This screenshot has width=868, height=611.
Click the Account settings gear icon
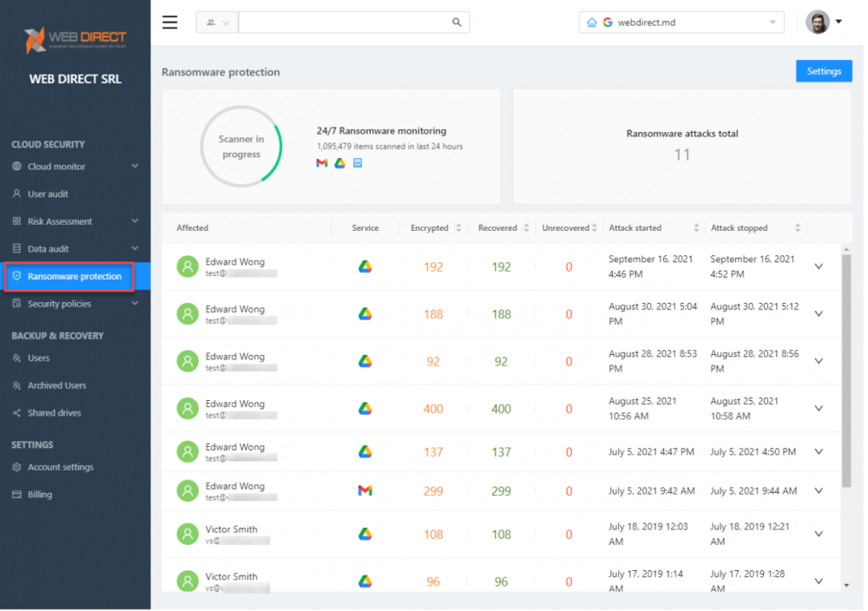[x=16, y=467]
